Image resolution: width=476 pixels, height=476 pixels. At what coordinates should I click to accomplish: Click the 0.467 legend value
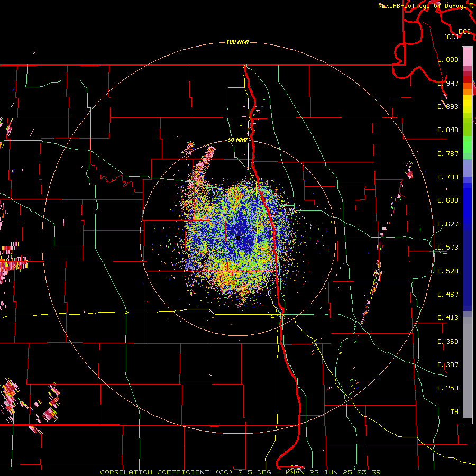tap(448, 294)
